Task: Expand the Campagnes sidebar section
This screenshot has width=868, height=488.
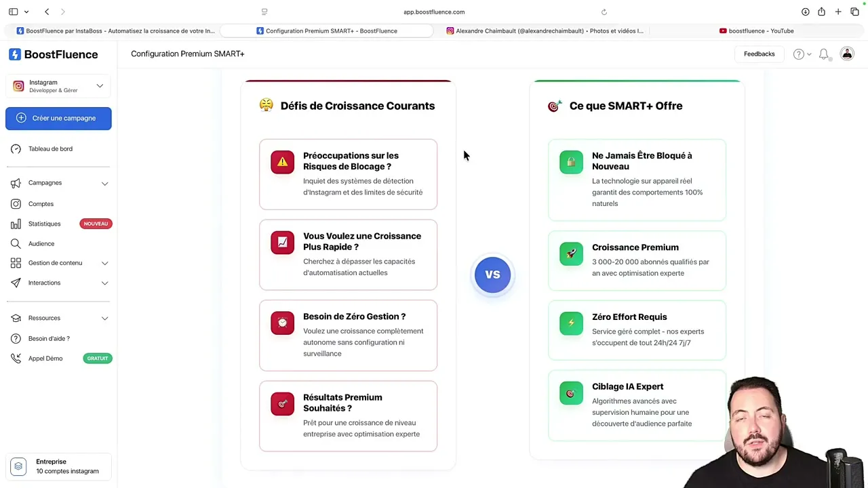Action: [45, 182]
